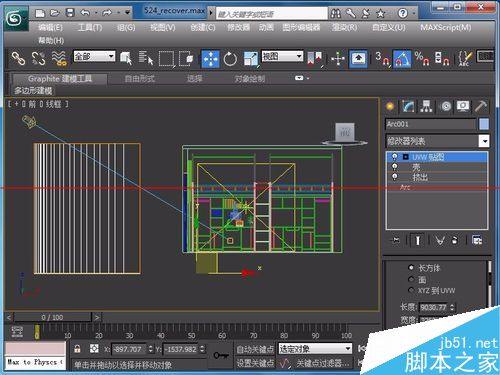Viewport: 500px width, 375px height.
Task: Toggle the Angle Snap icon
Action: pyautogui.click(x=402, y=59)
